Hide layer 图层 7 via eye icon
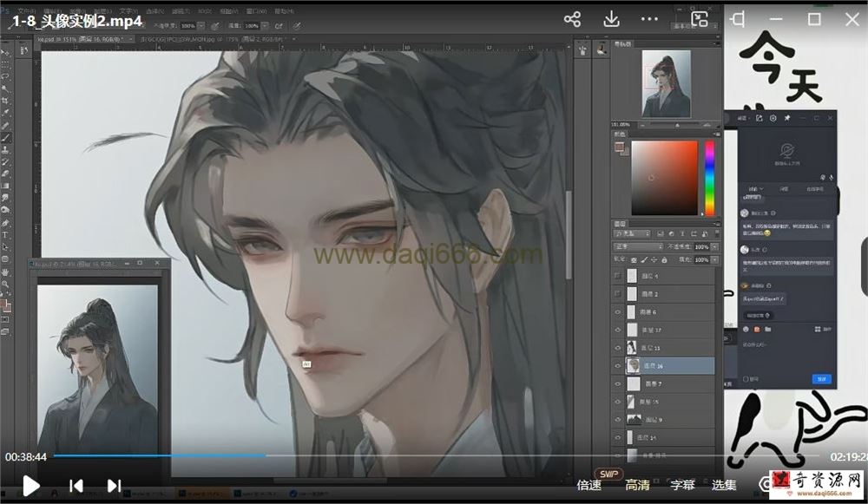This screenshot has width=868, height=504. (x=618, y=384)
